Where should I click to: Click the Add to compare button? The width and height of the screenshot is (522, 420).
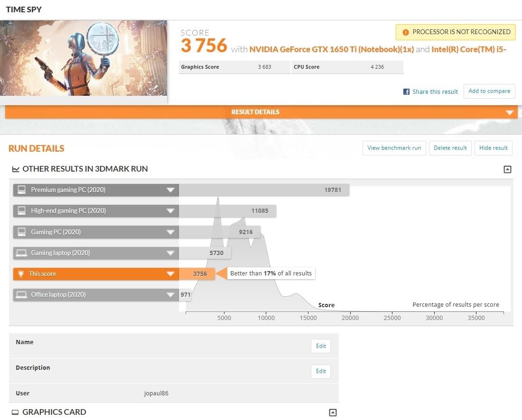[x=489, y=91]
